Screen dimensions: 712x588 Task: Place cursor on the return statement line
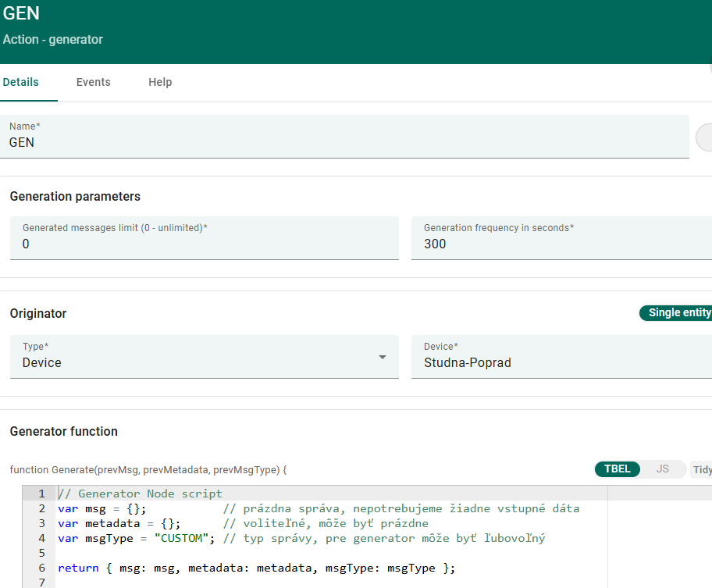[256, 568]
